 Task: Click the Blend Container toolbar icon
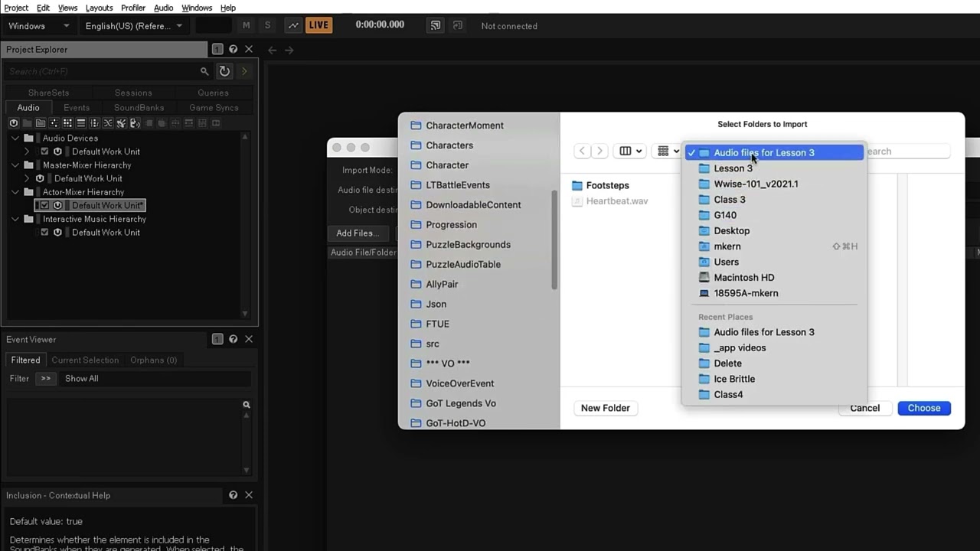[x=108, y=123]
